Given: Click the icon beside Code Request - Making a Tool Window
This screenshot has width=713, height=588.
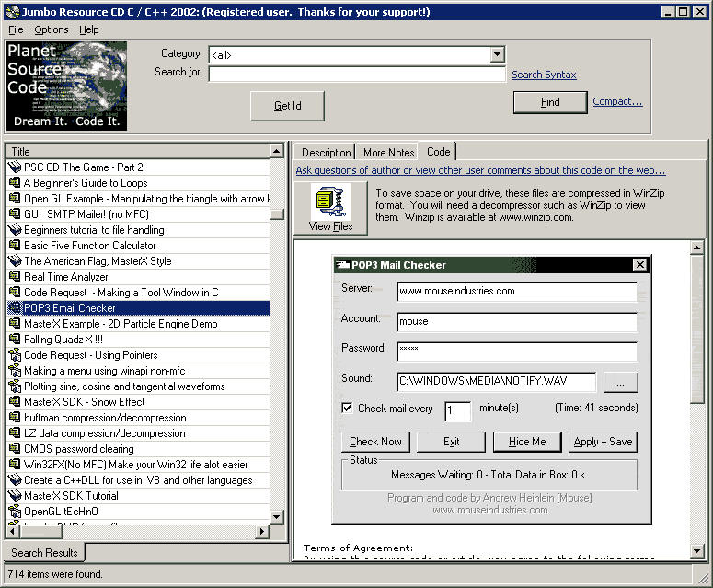Looking at the screenshot, I should 15,292.
